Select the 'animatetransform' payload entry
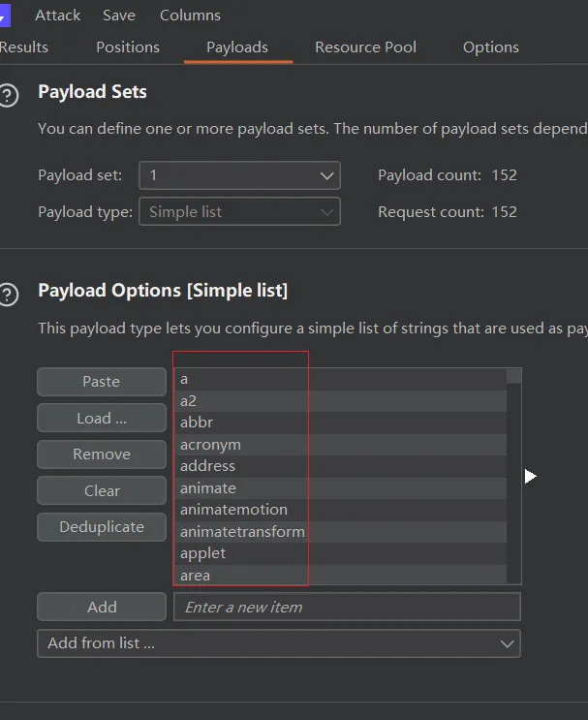 [340, 532]
